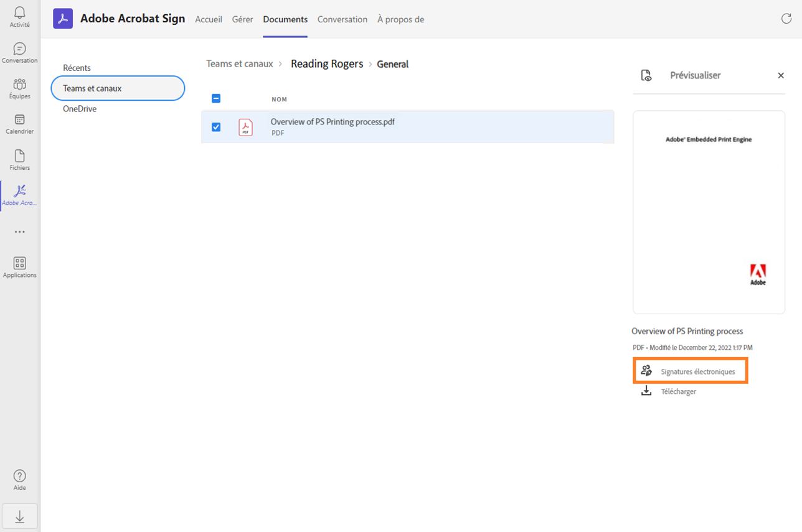This screenshot has height=532, width=802.
Task: Click the Adobe Acrobat Sign logo
Action: (x=63, y=19)
